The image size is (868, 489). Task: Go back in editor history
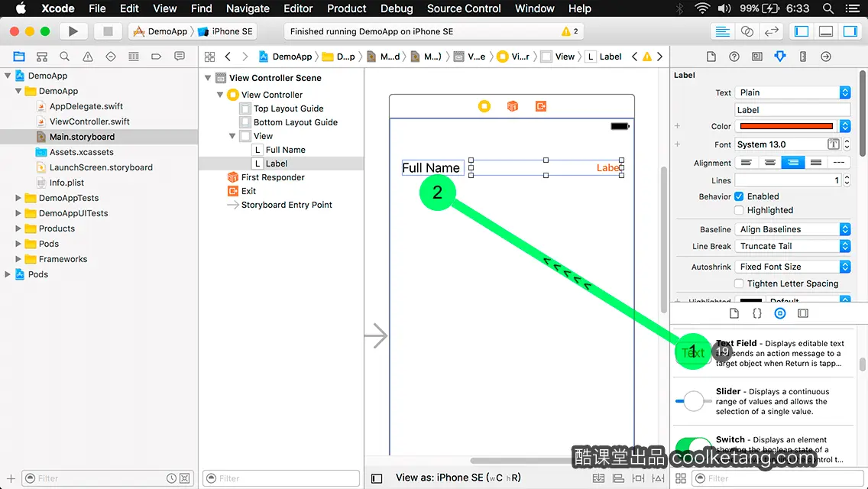point(228,57)
